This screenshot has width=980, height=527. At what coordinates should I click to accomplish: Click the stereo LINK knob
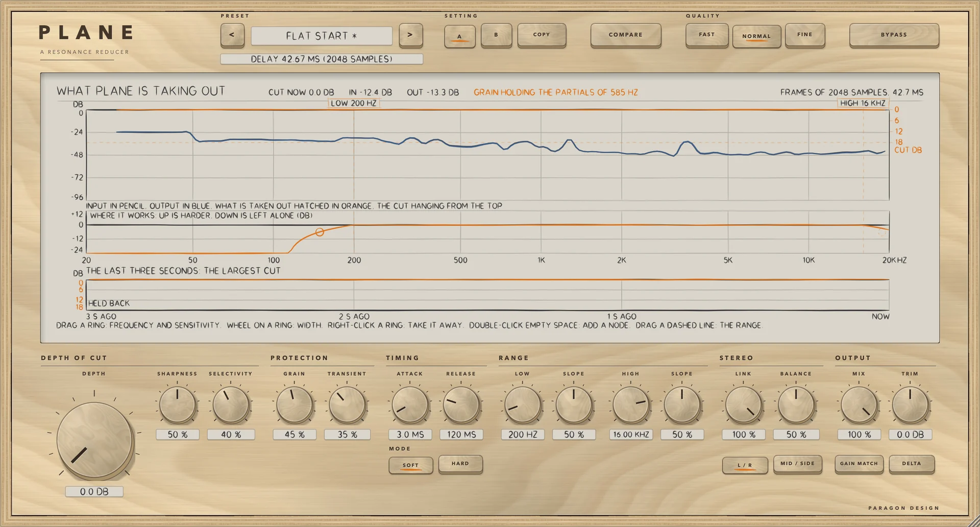tap(744, 405)
